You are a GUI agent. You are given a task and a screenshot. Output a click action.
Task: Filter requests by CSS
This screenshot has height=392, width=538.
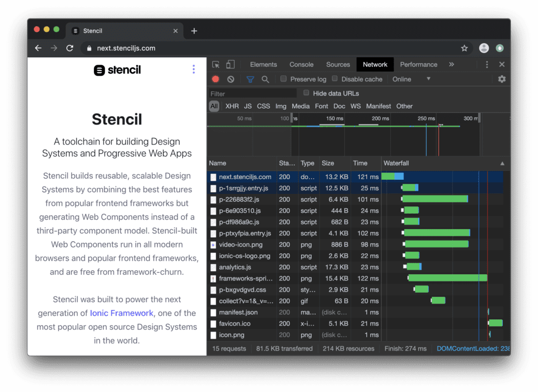(x=264, y=107)
